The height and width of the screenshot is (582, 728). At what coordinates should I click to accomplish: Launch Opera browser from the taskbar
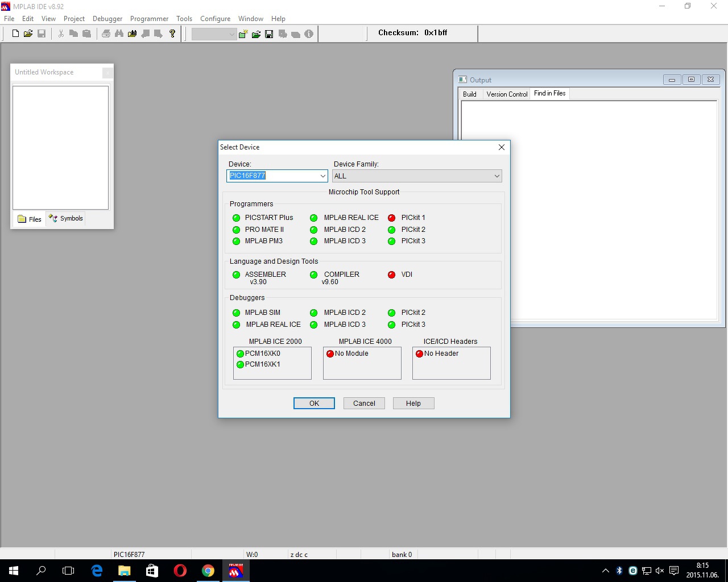pos(180,571)
